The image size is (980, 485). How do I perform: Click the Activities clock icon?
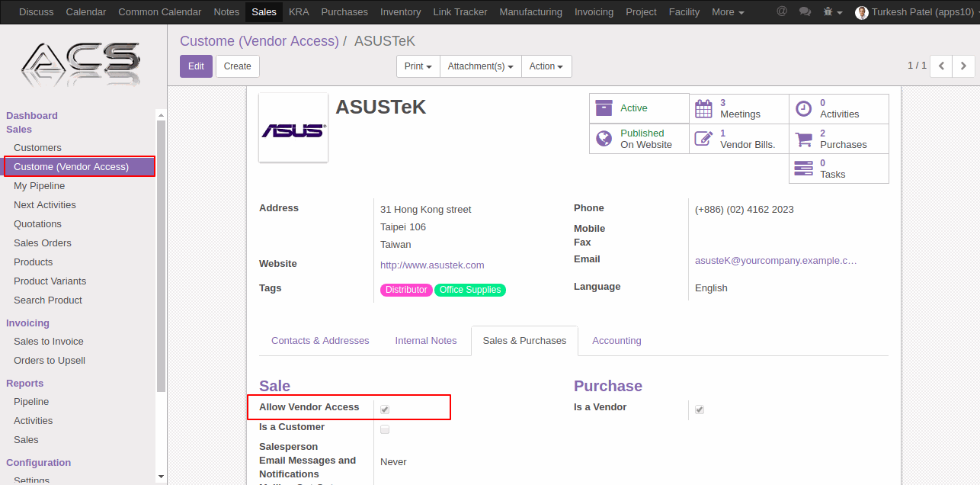[803, 108]
